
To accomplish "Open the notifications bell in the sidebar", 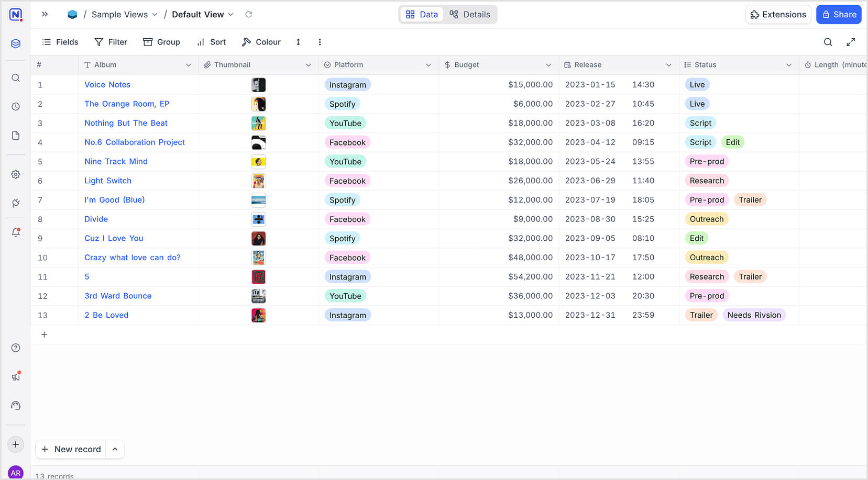I will pos(16,232).
